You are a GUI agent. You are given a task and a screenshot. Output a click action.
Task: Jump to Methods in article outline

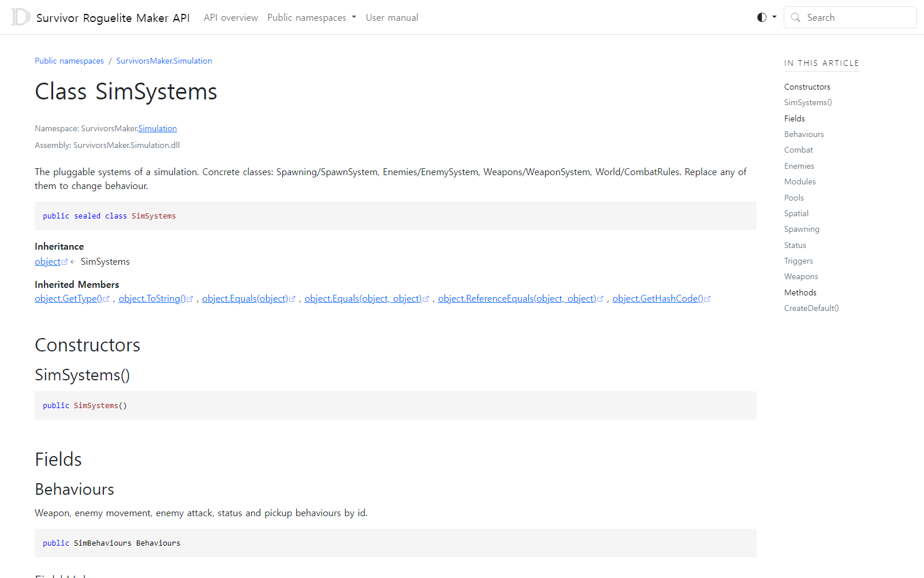(x=800, y=292)
